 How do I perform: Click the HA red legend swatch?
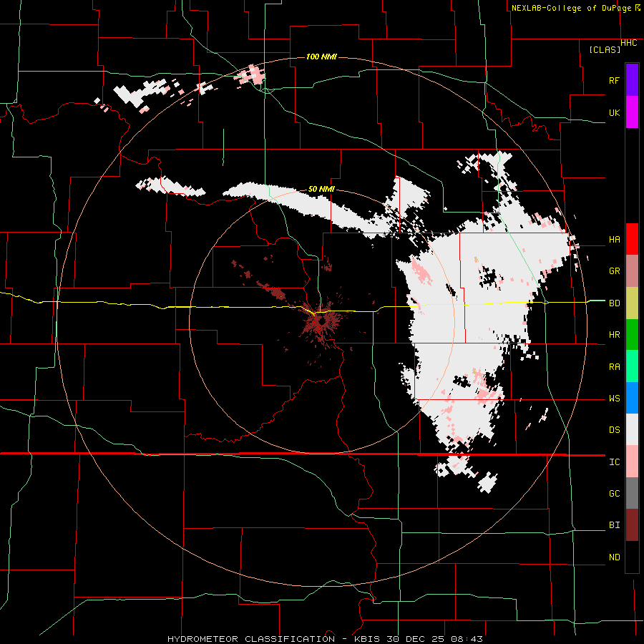tap(632, 239)
